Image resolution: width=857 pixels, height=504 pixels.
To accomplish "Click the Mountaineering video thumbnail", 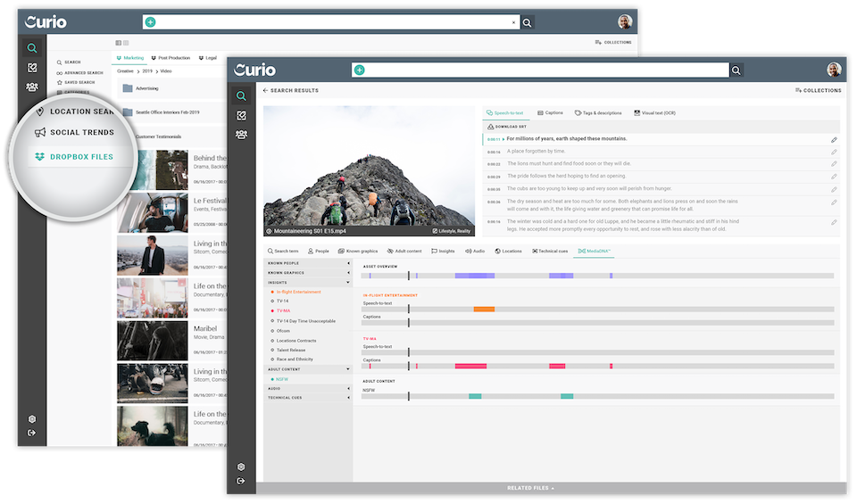I will click(368, 170).
